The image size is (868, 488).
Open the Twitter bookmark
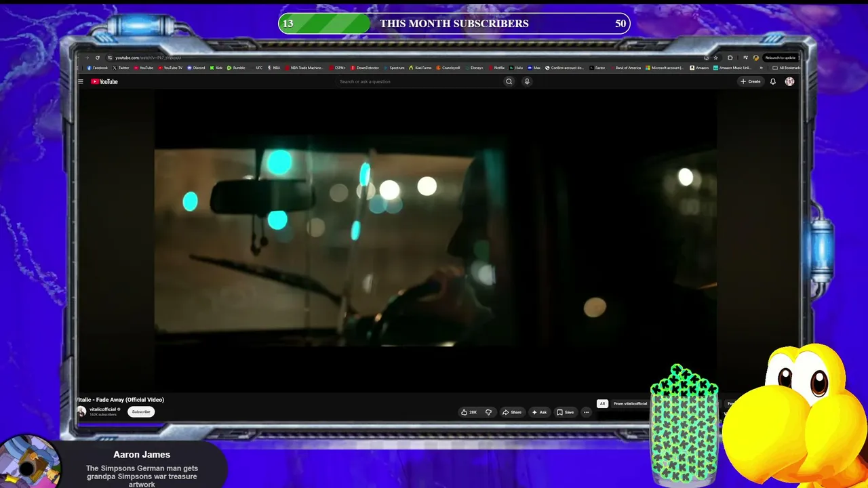point(121,68)
